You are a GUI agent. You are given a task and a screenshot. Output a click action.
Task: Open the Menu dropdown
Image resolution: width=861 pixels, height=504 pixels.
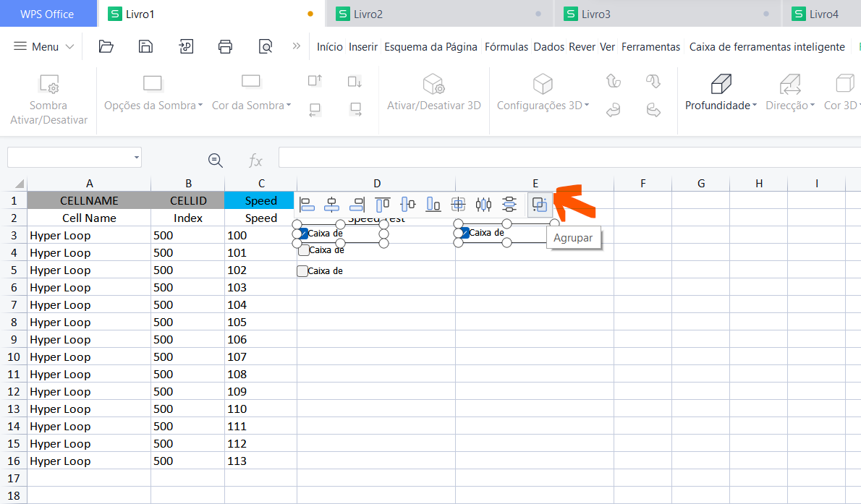(x=44, y=46)
